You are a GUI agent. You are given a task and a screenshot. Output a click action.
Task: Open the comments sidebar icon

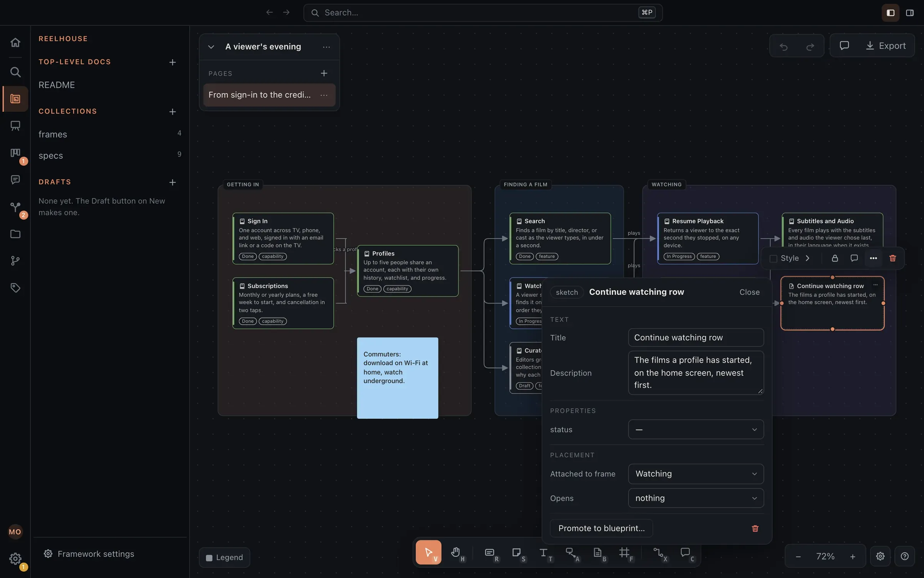[15, 180]
